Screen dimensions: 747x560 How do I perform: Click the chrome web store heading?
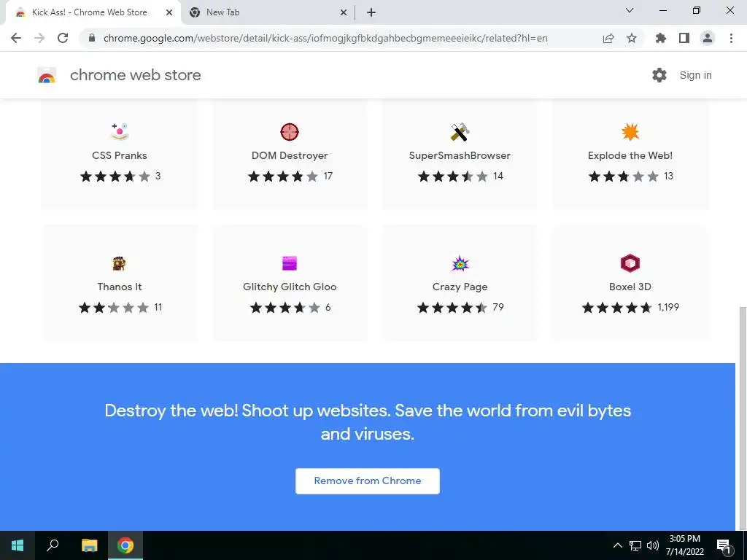pyautogui.click(x=135, y=75)
